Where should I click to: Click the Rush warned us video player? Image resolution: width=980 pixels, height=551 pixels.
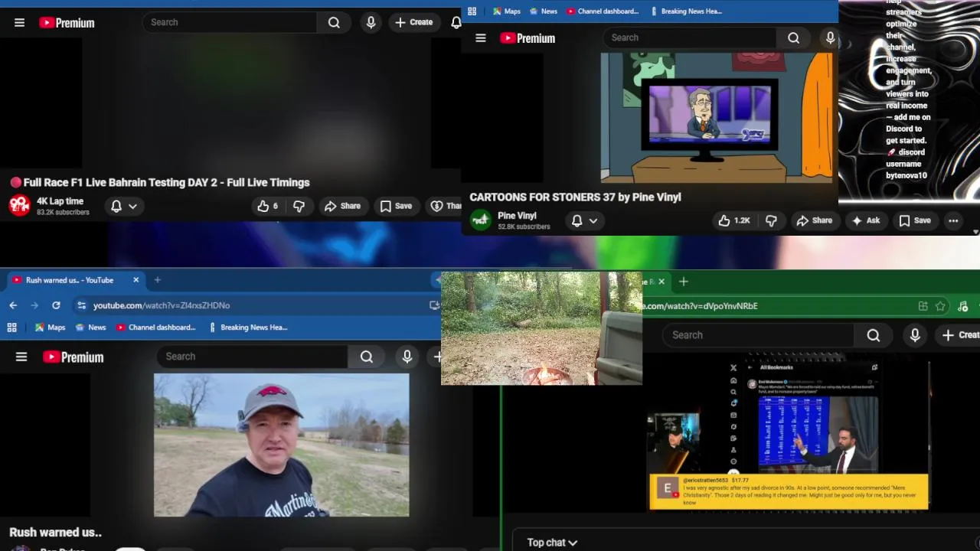point(282,445)
